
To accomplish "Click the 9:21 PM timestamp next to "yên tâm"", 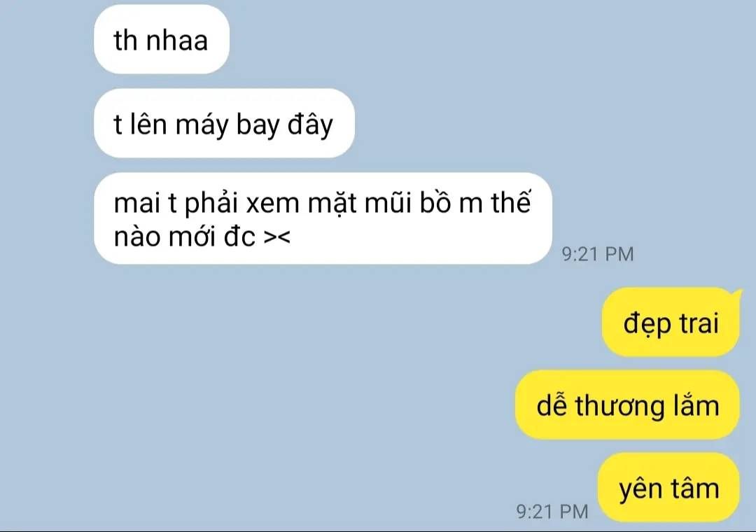I will tap(552, 512).
